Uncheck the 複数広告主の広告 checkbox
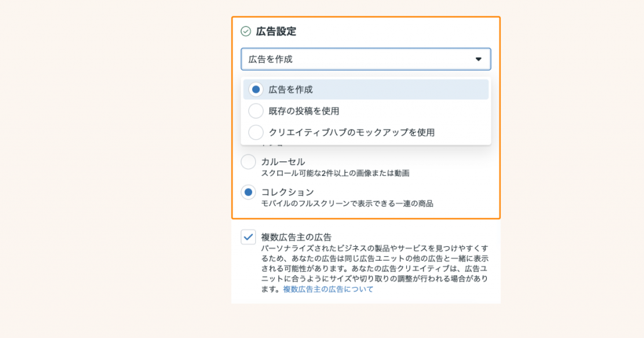 [248, 237]
